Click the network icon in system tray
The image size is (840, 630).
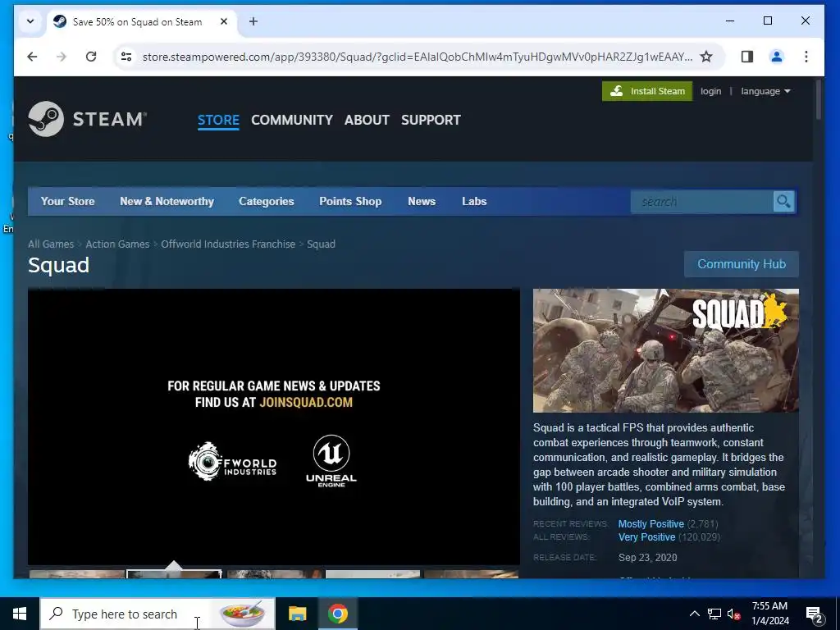[714, 614]
